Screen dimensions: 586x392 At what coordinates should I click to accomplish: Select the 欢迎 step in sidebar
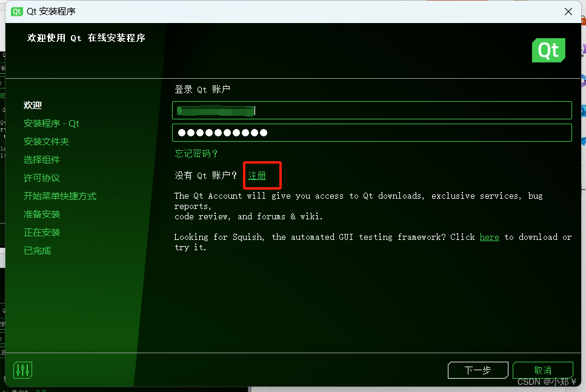(x=33, y=105)
